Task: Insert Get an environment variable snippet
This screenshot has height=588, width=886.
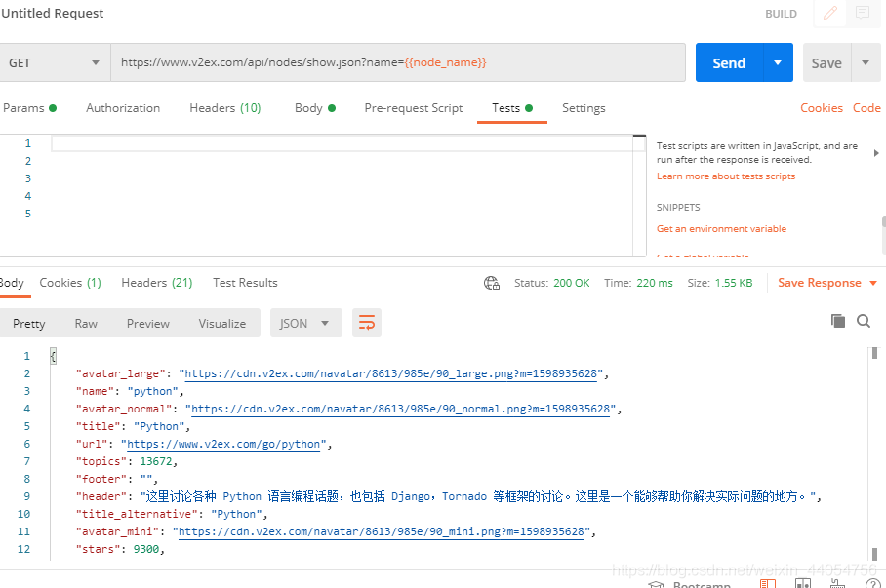Action: 721,229
